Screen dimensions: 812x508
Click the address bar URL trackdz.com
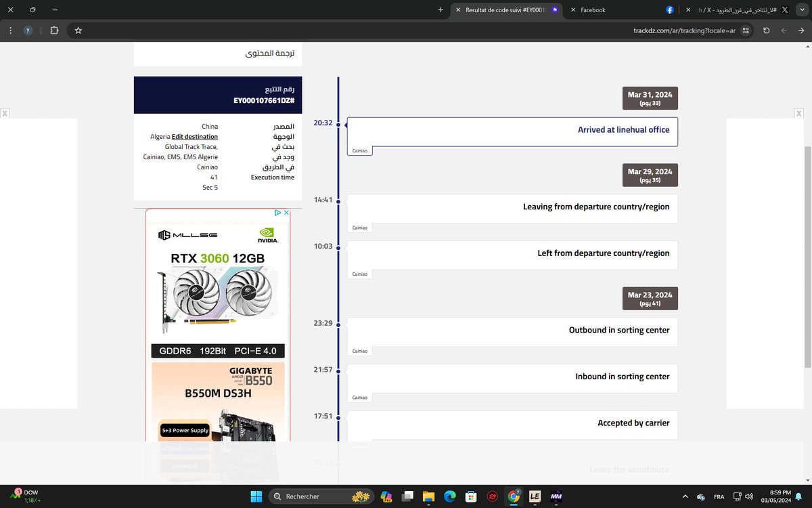(x=684, y=30)
